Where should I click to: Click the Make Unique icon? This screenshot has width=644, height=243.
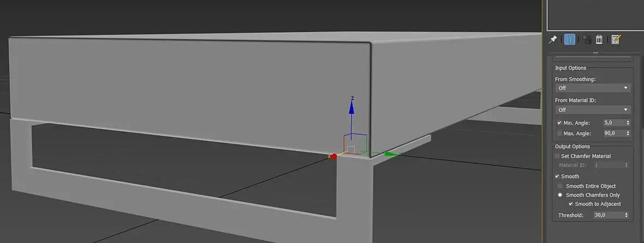click(x=586, y=39)
